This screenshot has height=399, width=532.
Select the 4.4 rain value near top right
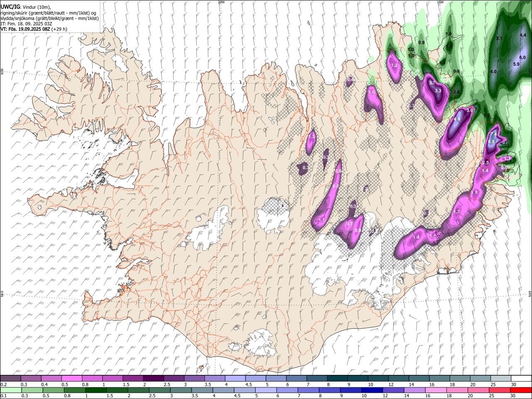click(x=523, y=35)
